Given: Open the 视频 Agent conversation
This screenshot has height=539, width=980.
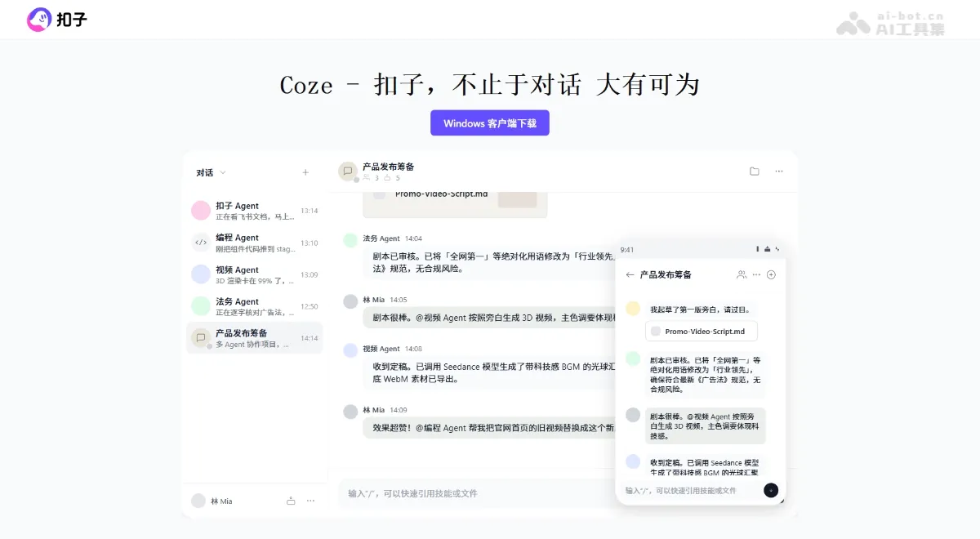Looking at the screenshot, I should tap(255, 274).
